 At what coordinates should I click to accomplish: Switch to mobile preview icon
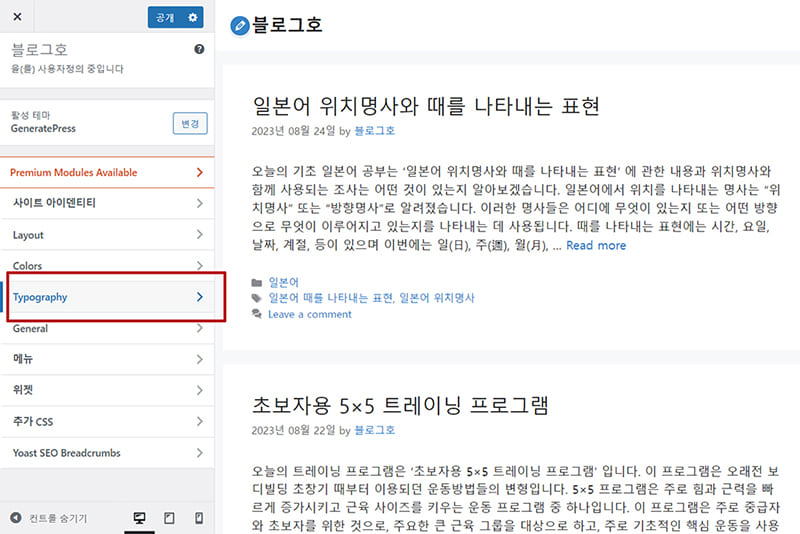click(199, 518)
